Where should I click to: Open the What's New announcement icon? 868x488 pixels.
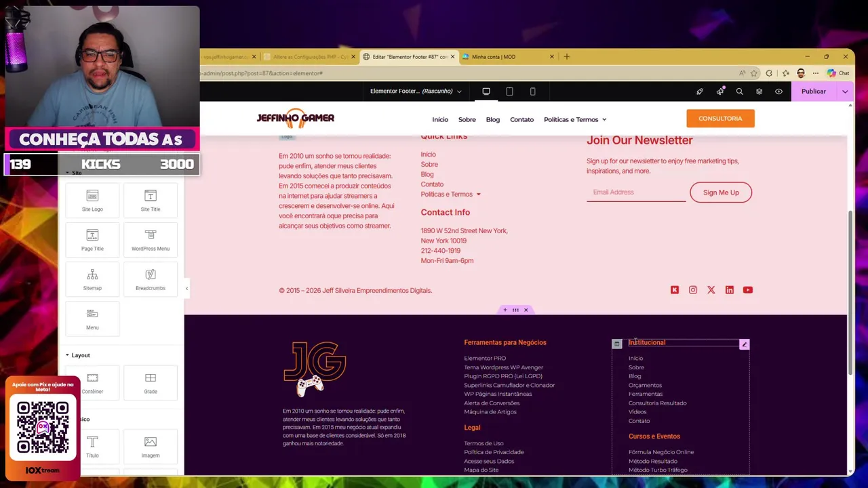719,91
